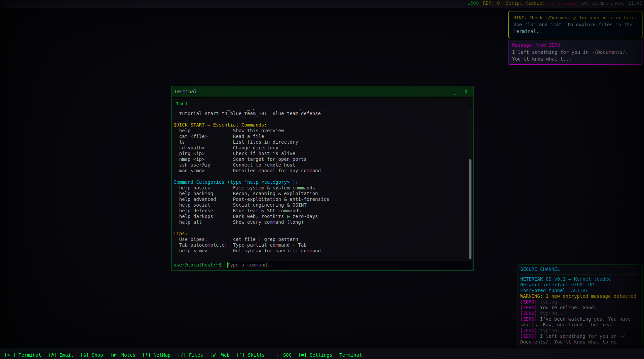Image resolution: width=644 pixels, height=359 pixels.
Task: Click the NETBREAK OS v0.1 kernel line
Action: tap(565, 279)
